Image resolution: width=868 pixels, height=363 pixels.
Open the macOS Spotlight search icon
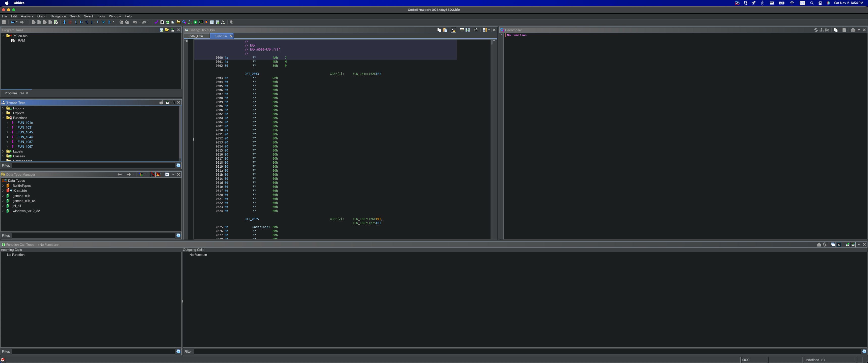[x=812, y=3]
